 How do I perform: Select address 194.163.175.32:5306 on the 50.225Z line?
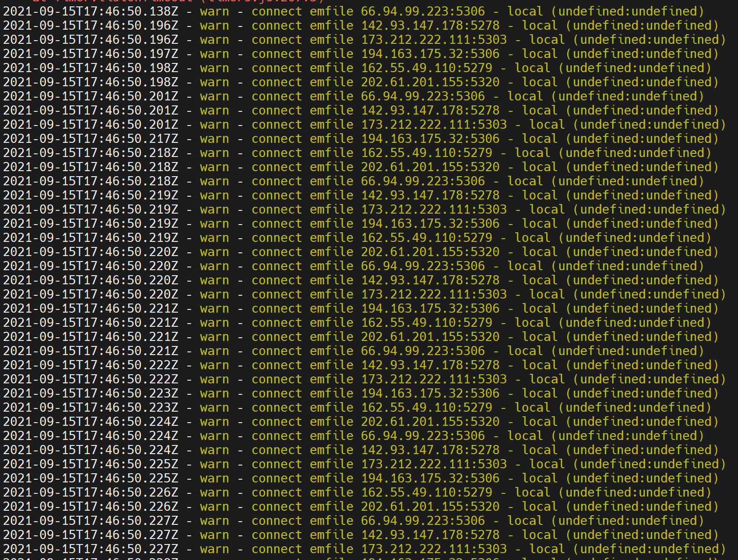(430, 478)
